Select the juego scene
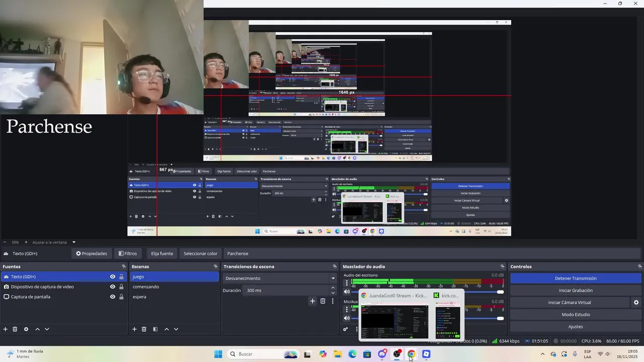The width and height of the screenshot is (644, 362). pyautogui.click(x=174, y=277)
